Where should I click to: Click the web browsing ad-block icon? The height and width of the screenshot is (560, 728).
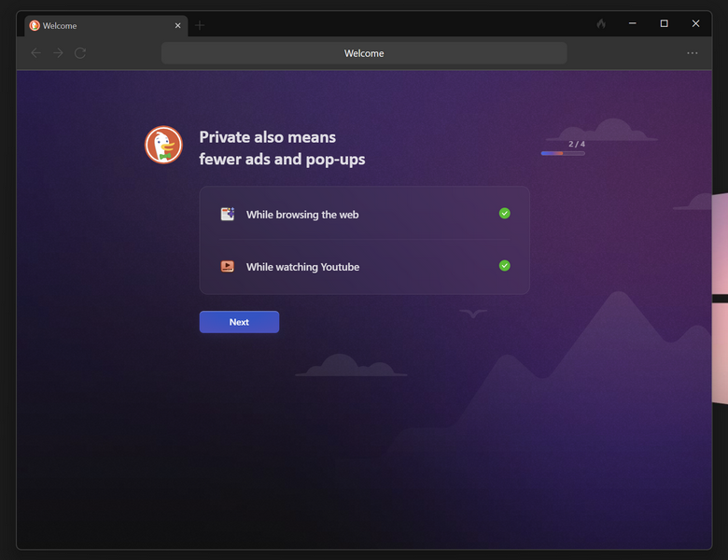tap(227, 214)
